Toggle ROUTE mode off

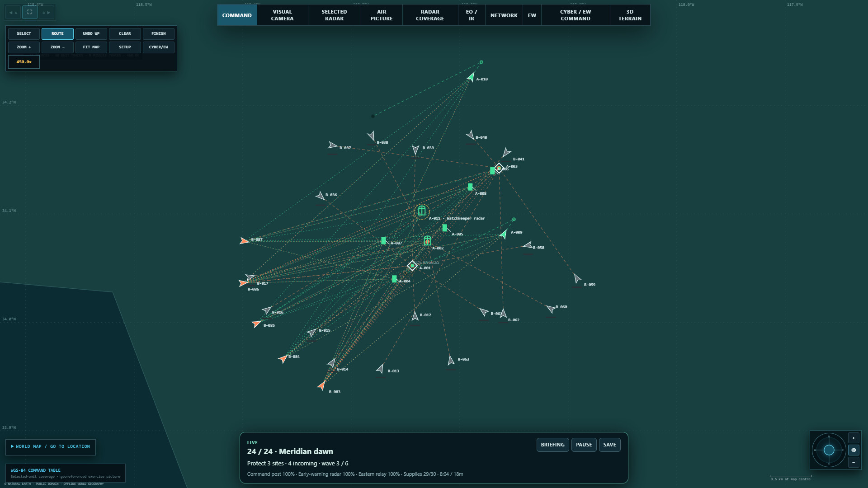57,34
